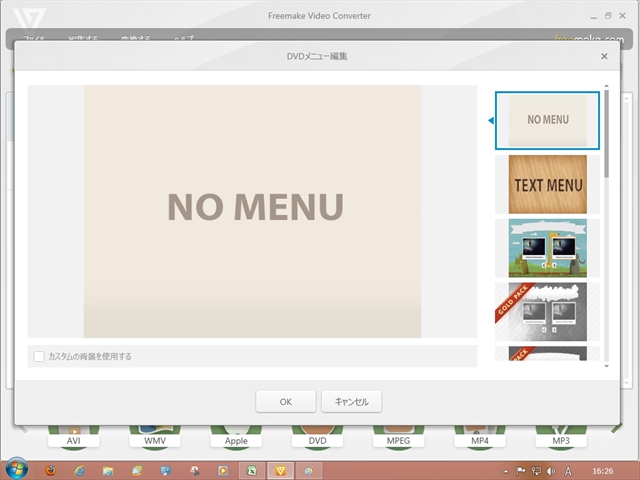Open Internet Explorer from the taskbar

79,469
